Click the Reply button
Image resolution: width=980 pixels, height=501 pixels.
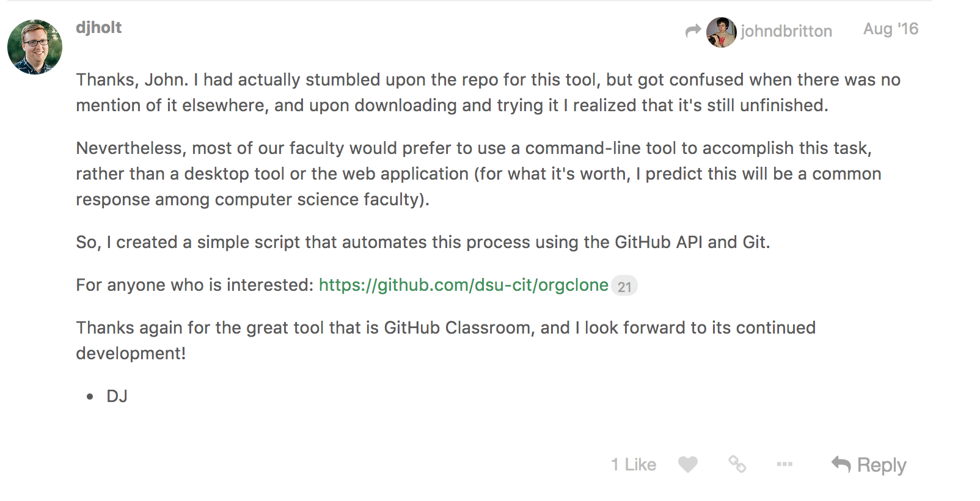(869, 465)
